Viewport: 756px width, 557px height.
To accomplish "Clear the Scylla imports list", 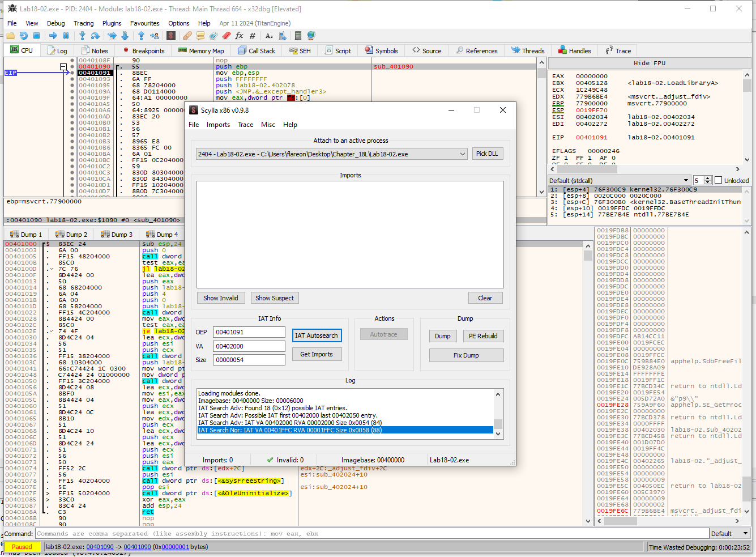I will click(x=485, y=298).
